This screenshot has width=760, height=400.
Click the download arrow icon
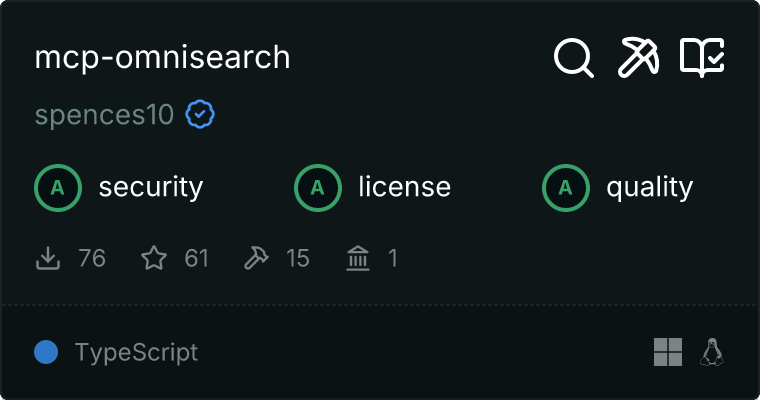(48, 258)
